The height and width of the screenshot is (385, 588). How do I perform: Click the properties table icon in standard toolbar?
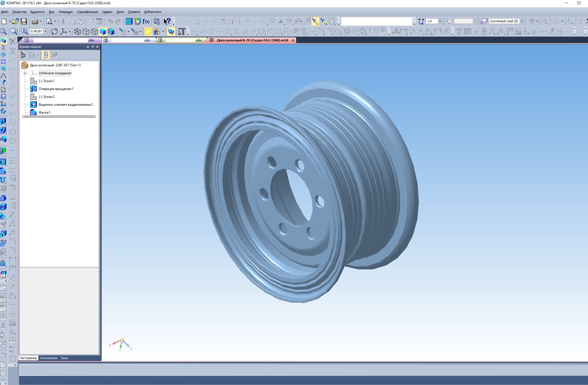pos(99,21)
